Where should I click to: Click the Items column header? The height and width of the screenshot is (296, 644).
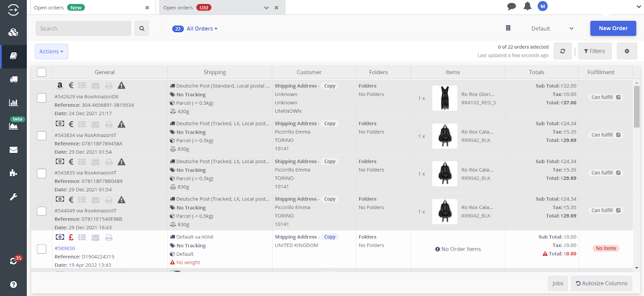453,72
